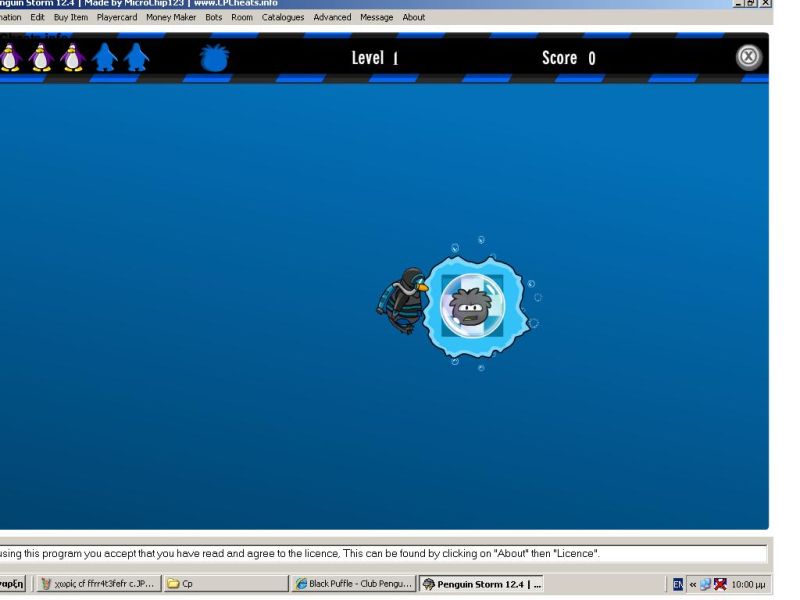Click the third purple penguin life icon

(x=72, y=57)
